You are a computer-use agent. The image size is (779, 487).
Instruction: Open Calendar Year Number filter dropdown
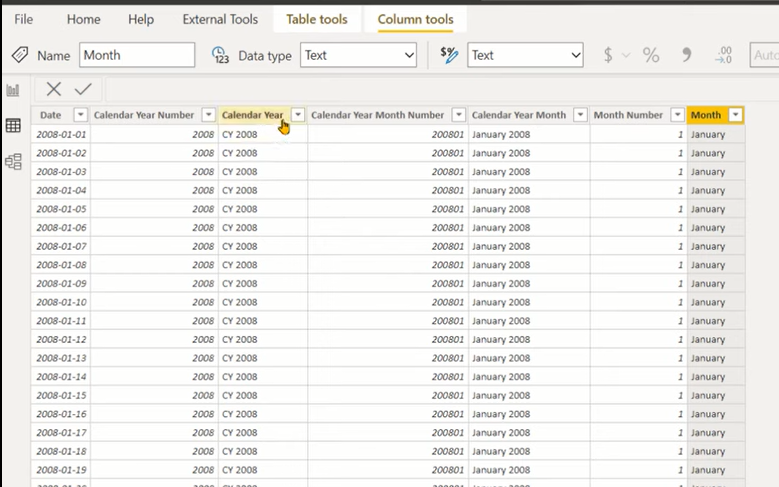[209, 115]
